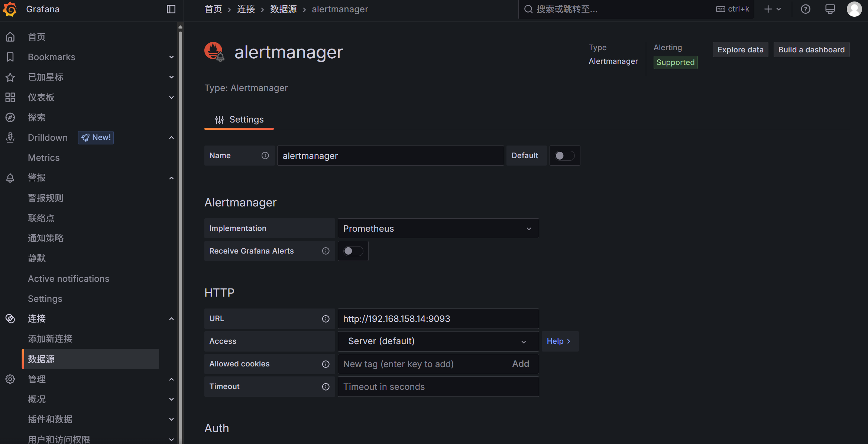Open the help question mark icon
The image size is (868, 444).
pyautogui.click(x=805, y=9)
